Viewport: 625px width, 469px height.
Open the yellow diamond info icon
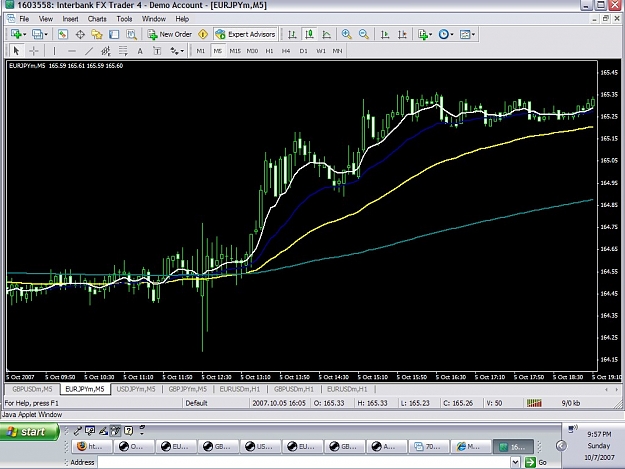[x=203, y=34]
